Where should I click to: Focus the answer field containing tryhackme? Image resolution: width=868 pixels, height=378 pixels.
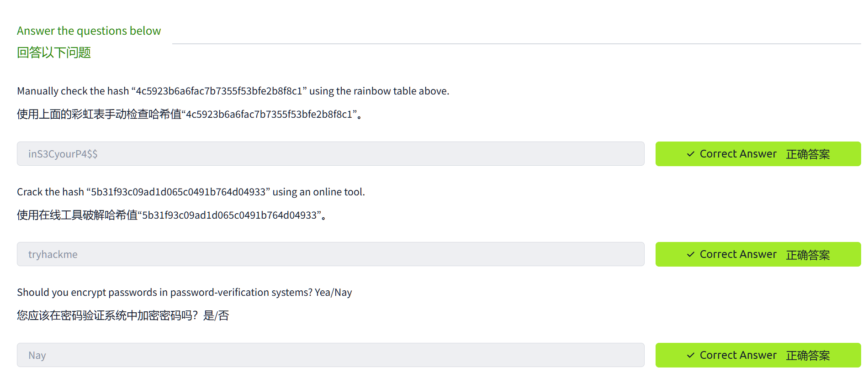[330, 254]
